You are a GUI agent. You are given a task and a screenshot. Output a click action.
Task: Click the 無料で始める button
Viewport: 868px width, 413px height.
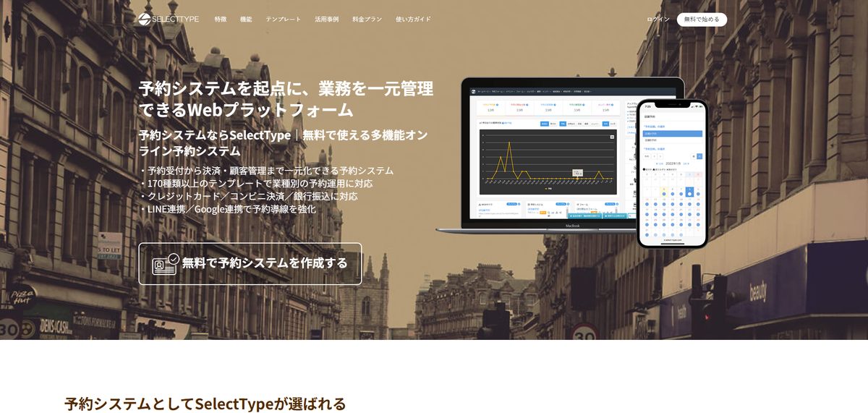click(702, 20)
